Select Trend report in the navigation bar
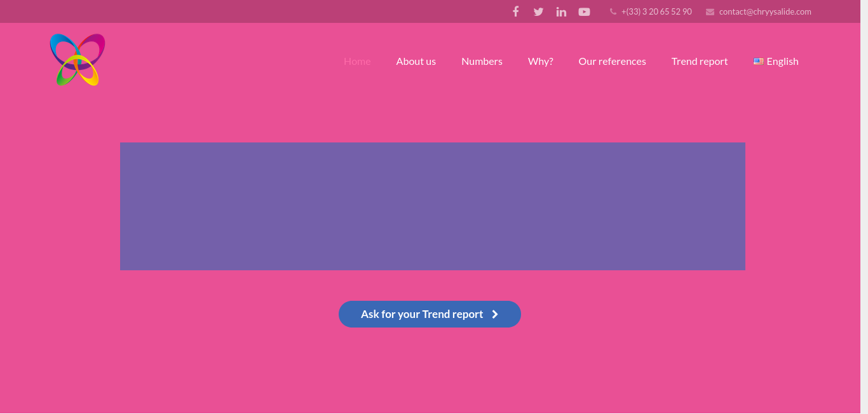Viewport: 868px width, 414px height. [x=699, y=61]
